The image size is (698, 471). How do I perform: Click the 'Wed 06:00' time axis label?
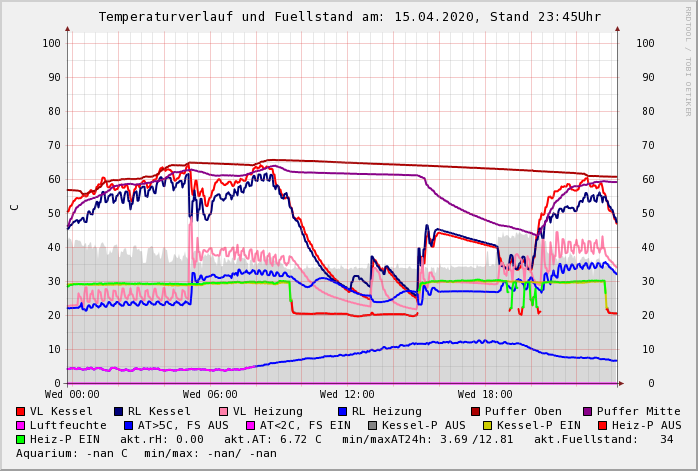[x=210, y=394]
